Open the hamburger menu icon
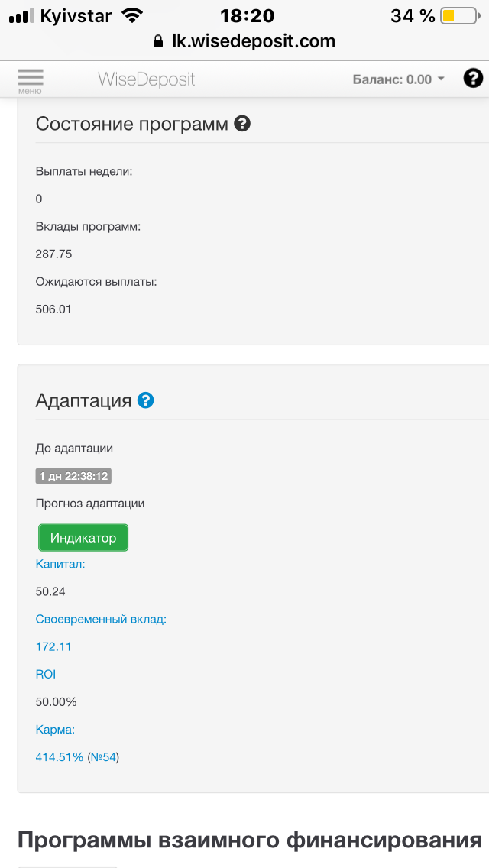The width and height of the screenshot is (489, 868). [31, 79]
